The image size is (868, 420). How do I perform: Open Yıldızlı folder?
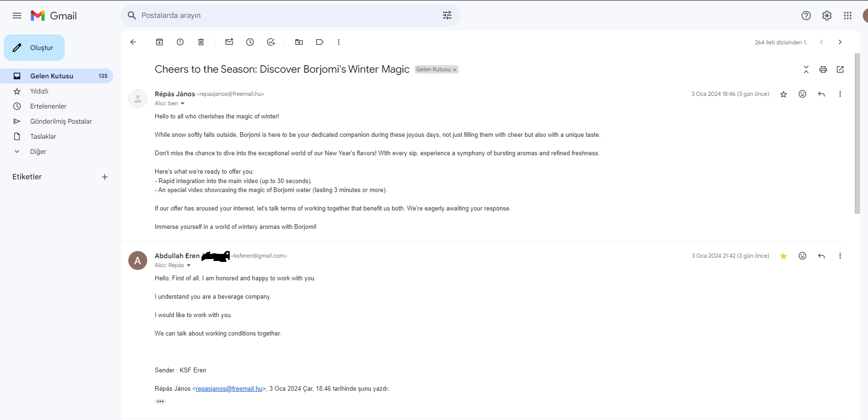(x=39, y=91)
